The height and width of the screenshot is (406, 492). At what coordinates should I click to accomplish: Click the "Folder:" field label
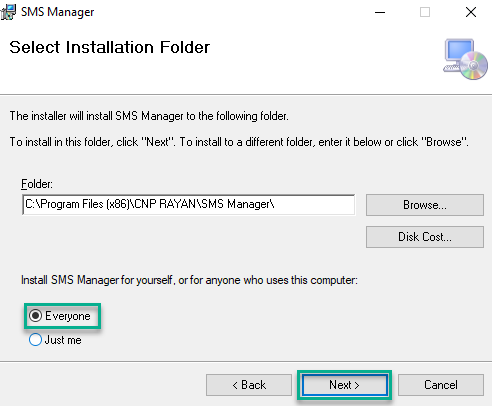point(37,184)
